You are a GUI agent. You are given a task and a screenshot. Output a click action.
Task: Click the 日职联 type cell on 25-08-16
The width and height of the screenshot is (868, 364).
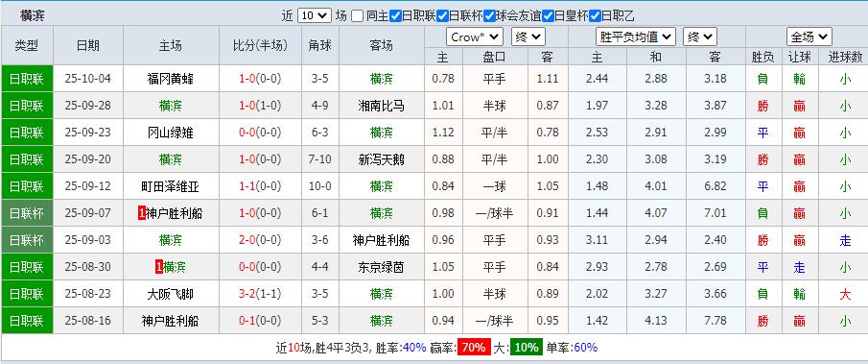pyautogui.click(x=27, y=321)
